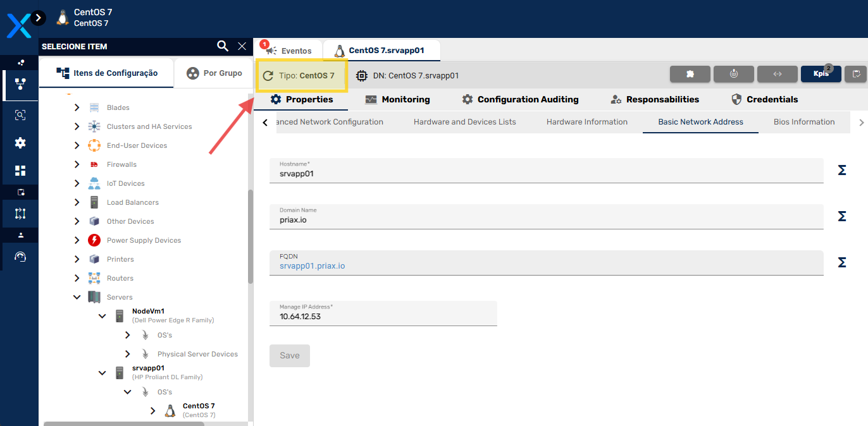868x426 pixels.
Task: Collapse the Servers tree node
Action: [77, 297]
